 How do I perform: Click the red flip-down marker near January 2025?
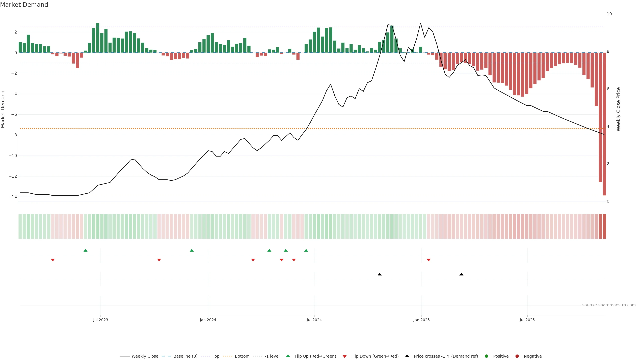tap(429, 260)
